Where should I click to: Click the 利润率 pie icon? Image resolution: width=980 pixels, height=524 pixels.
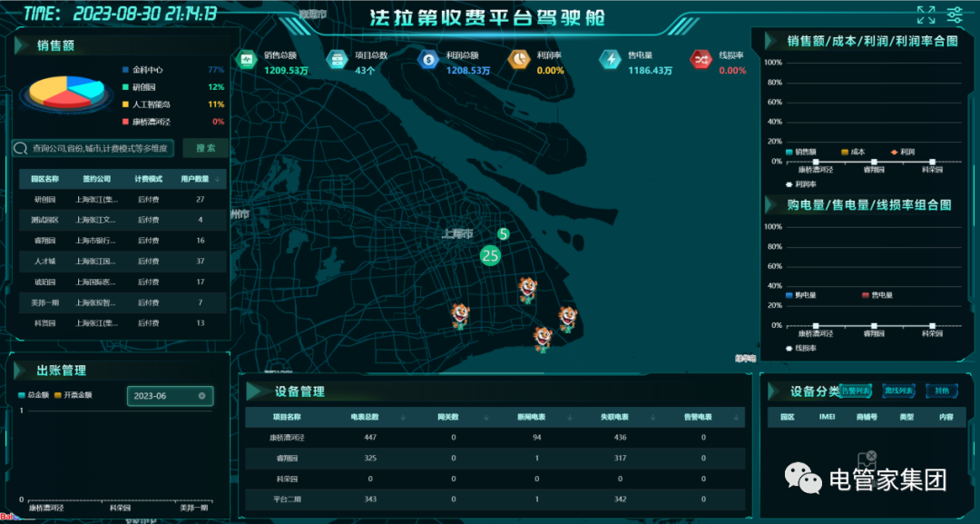(x=519, y=60)
